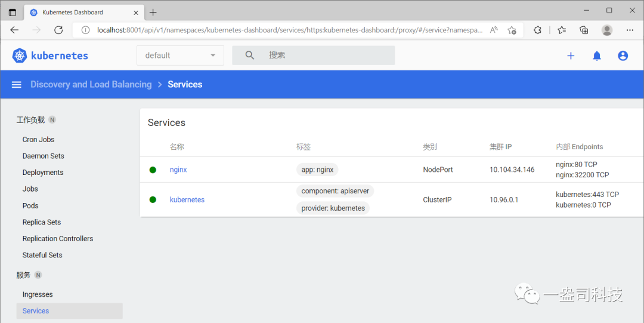644x323 pixels.
Task: Open a new browser tab
Action: (x=153, y=12)
